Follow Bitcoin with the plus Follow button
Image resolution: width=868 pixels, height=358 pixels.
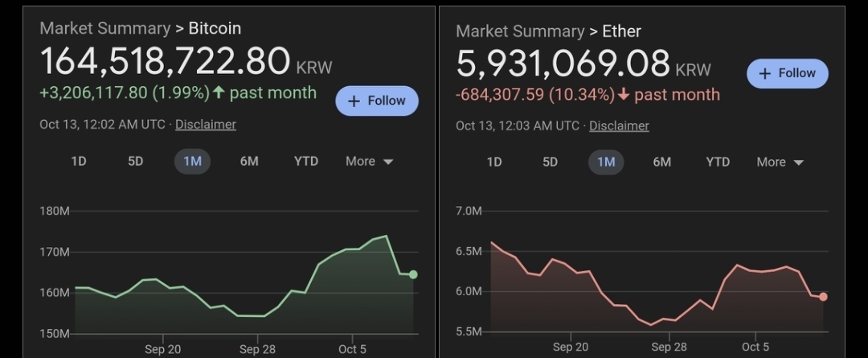click(x=377, y=101)
